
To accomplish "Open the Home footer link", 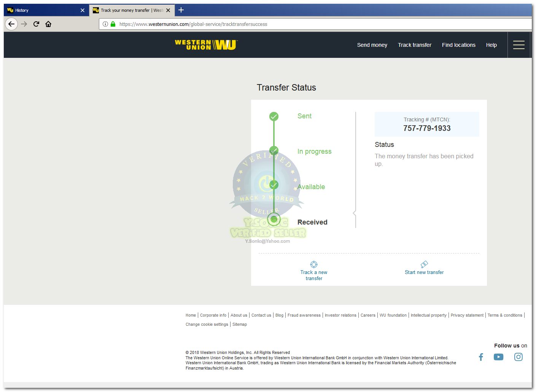I will (191, 315).
